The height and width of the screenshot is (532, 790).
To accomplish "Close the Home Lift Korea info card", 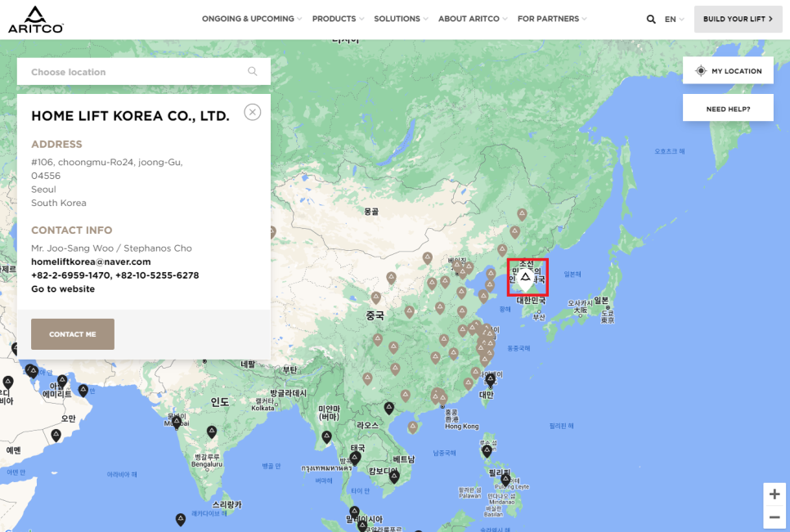I will tap(253, 112).
